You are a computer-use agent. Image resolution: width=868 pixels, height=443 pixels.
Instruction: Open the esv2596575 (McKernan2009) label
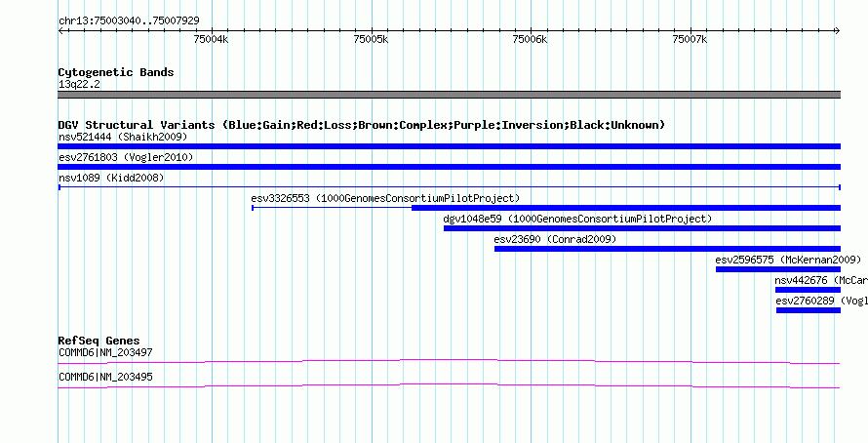click(x=788, y=260)
